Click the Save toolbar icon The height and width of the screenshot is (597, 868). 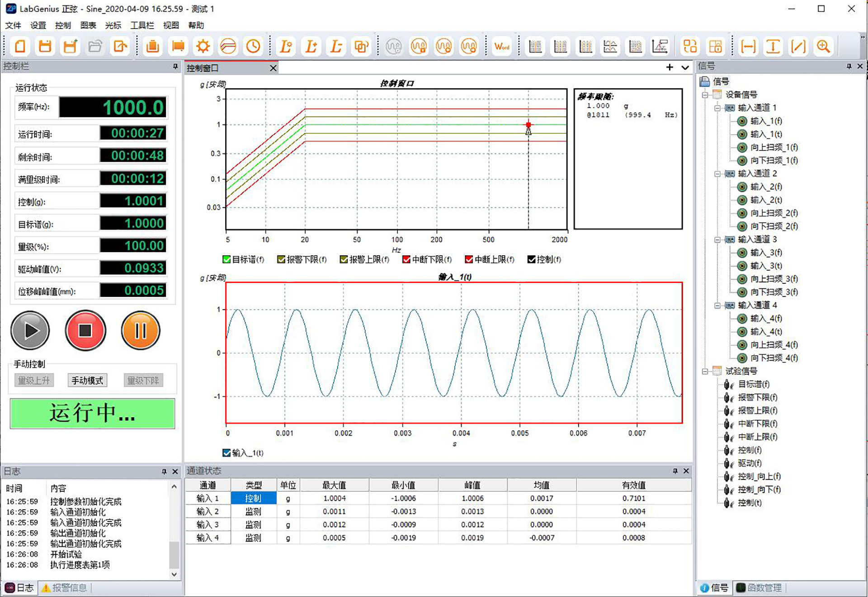pos(45,46)
